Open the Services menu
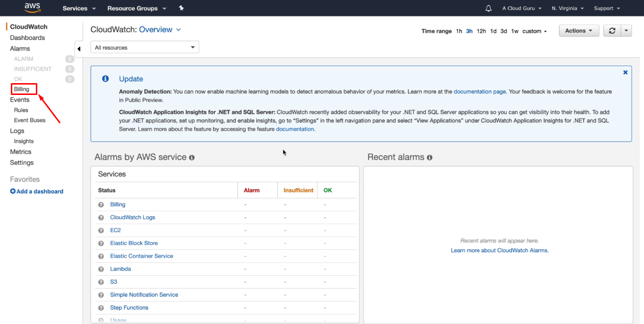 point(79,9)
